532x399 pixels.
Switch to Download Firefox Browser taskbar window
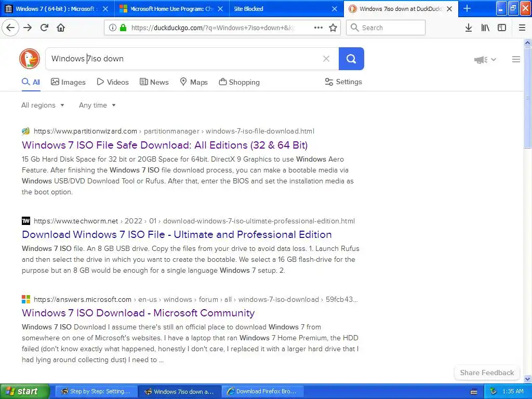point(262,392)
